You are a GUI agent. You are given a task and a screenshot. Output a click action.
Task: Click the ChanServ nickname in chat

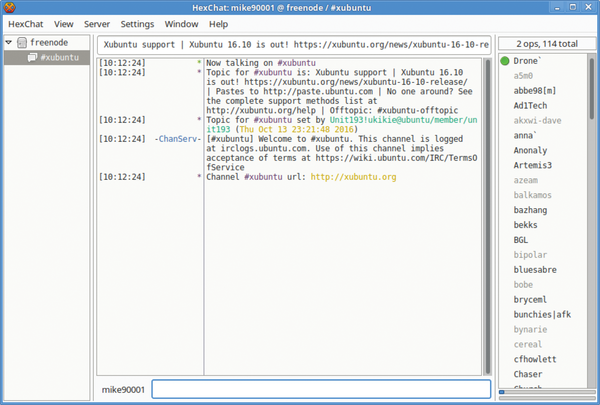pos(178,139)
